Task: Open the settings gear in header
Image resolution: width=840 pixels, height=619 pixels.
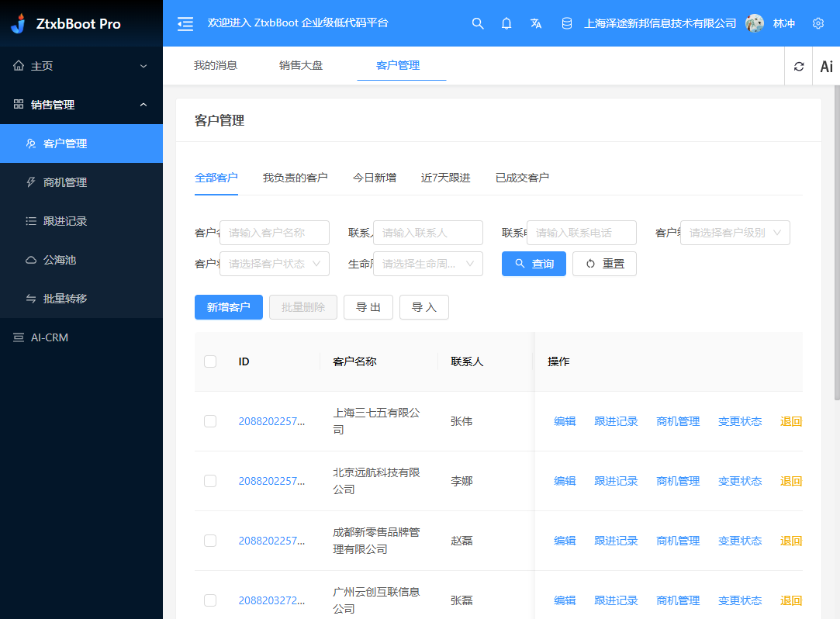Action: pos(818,23)
